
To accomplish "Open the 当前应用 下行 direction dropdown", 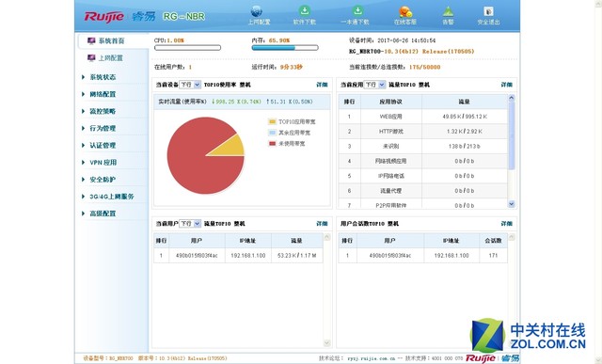I will [x=374, y=85].
